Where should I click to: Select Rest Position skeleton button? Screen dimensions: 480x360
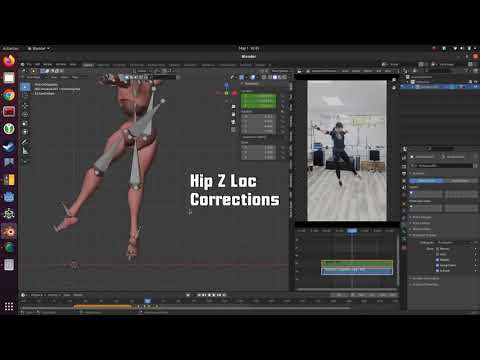point(460,180)
